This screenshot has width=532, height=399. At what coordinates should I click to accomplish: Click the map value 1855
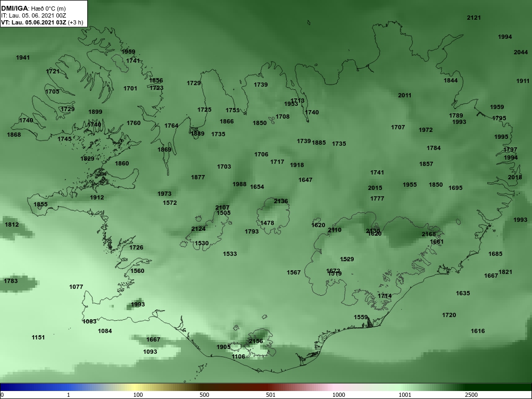(40, 205)
